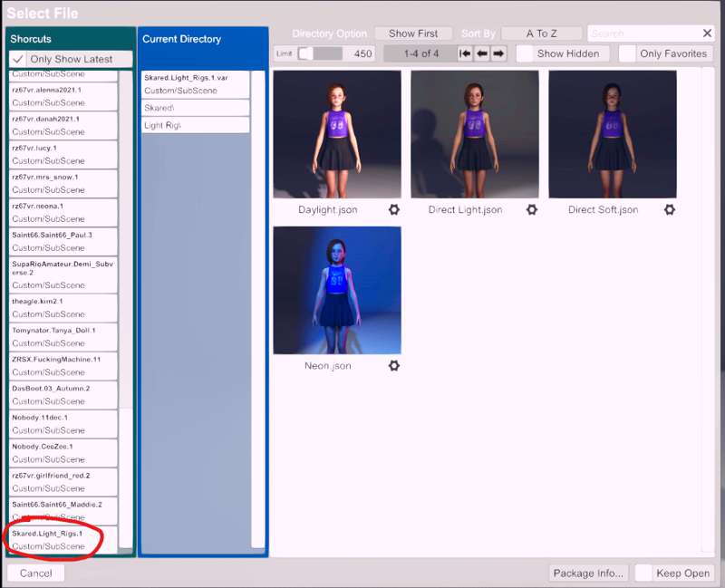Viewport: 725px width, 588px height.
Task: Open options gear for Neon.json
Action: pos(394,366)
